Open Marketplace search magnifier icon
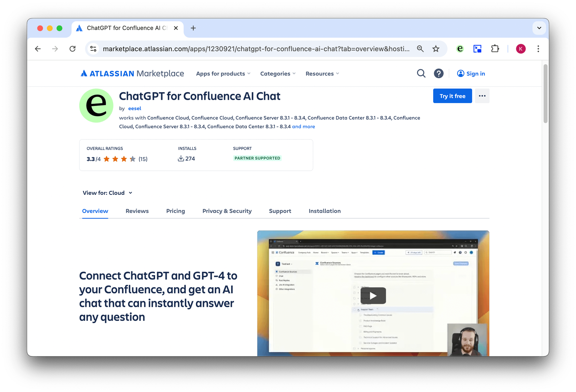Screen dimensions: 576x392 click(421, 74)
